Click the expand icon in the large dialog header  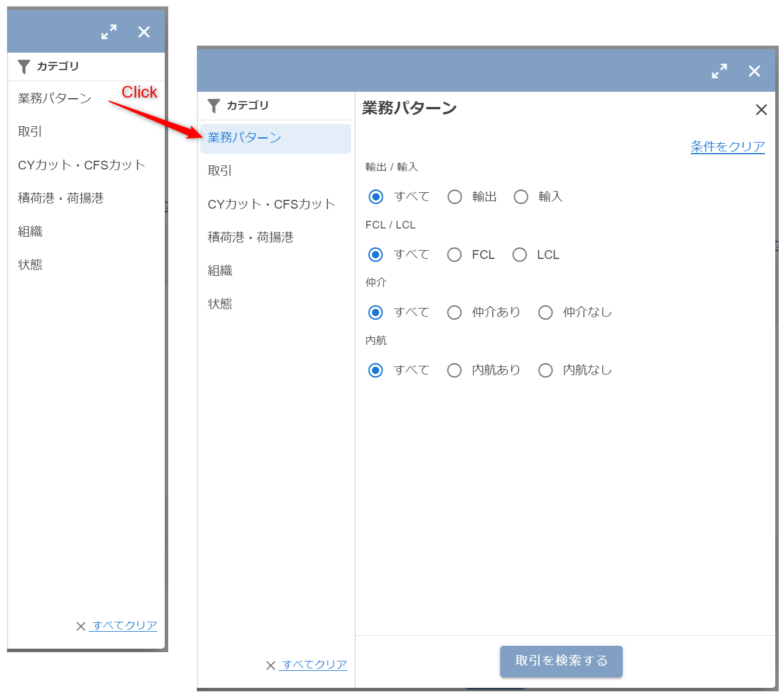[719, 71]
